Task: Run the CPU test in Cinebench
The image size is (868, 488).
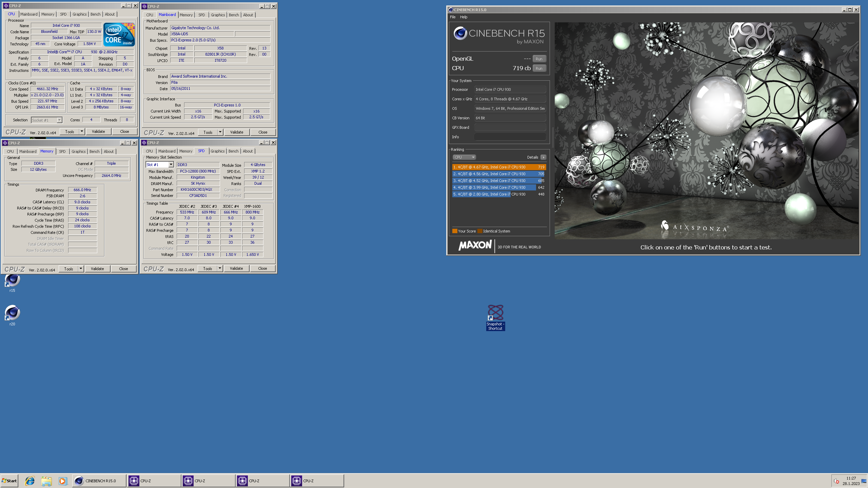Action: pyautogui.click(x=539, y=68)
